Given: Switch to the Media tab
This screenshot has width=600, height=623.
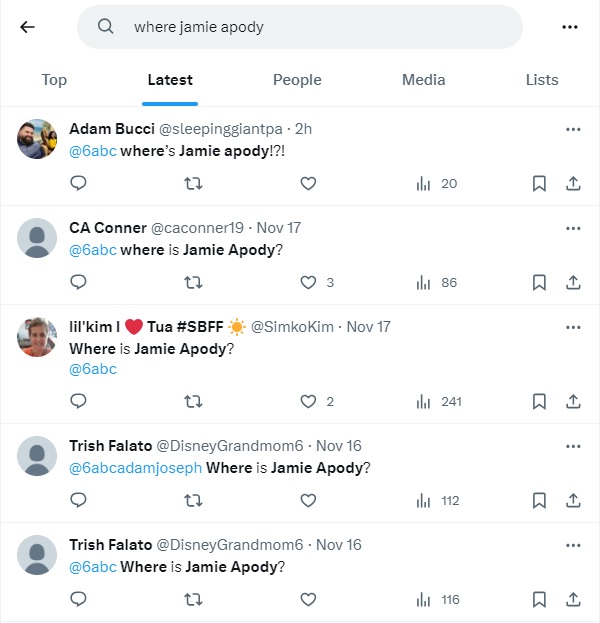Looking at the screenshot, I should click(423, 80).
